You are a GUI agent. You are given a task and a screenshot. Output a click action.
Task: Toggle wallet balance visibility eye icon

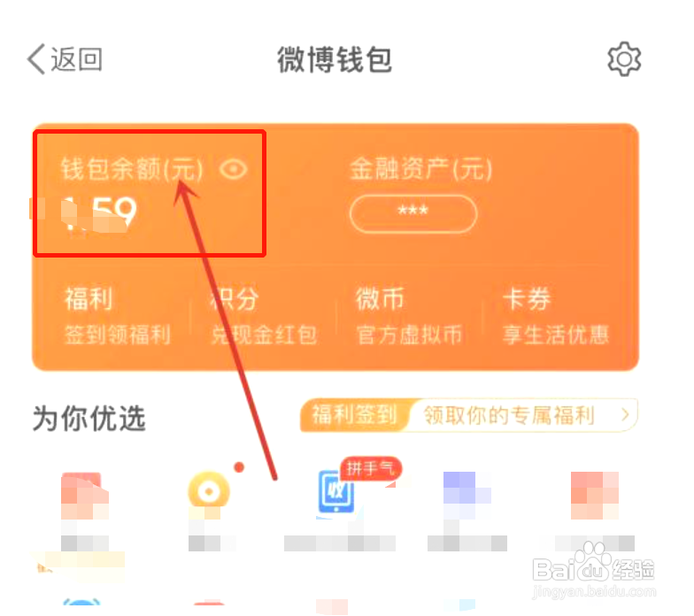tap(234, 169)
